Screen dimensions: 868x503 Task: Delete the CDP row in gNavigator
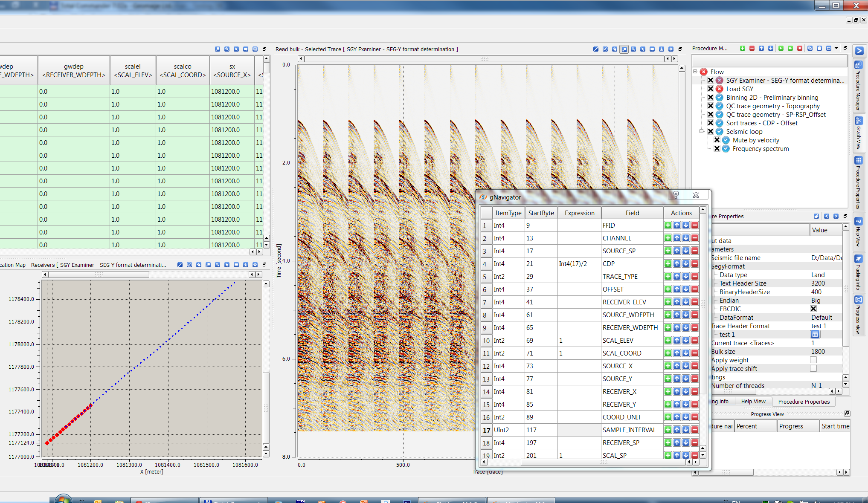695,264
